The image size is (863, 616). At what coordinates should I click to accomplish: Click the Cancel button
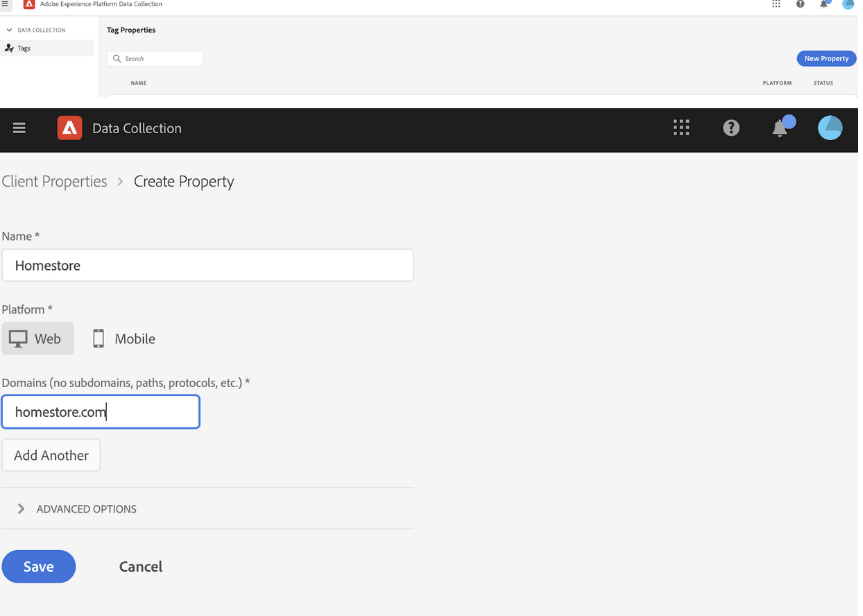click(141, 567)
